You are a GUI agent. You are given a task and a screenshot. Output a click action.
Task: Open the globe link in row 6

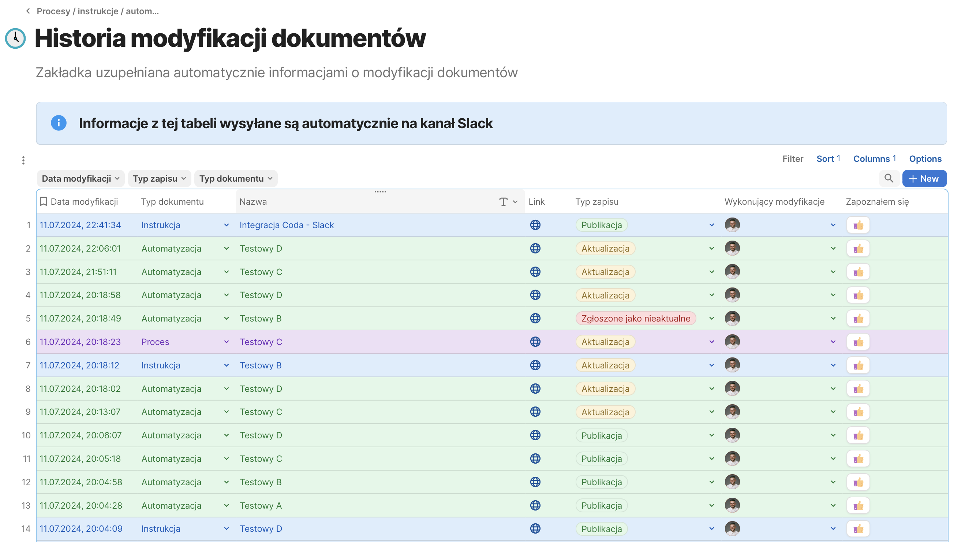535,342
